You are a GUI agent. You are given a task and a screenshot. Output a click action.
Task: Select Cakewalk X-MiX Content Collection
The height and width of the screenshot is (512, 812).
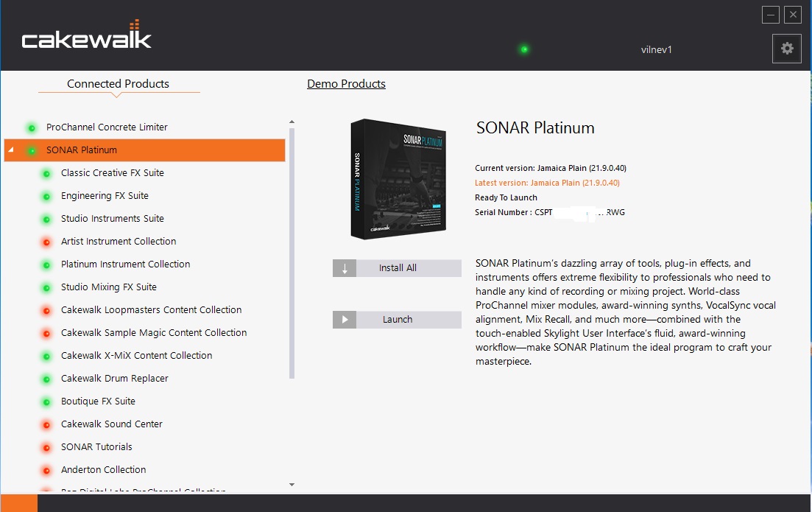pos(137,355)
